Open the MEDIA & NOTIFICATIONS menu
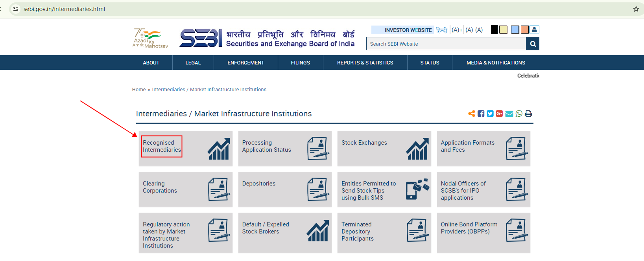Image resolution: width=644 pixels, height=261 pixels. [x=496, y=62]
